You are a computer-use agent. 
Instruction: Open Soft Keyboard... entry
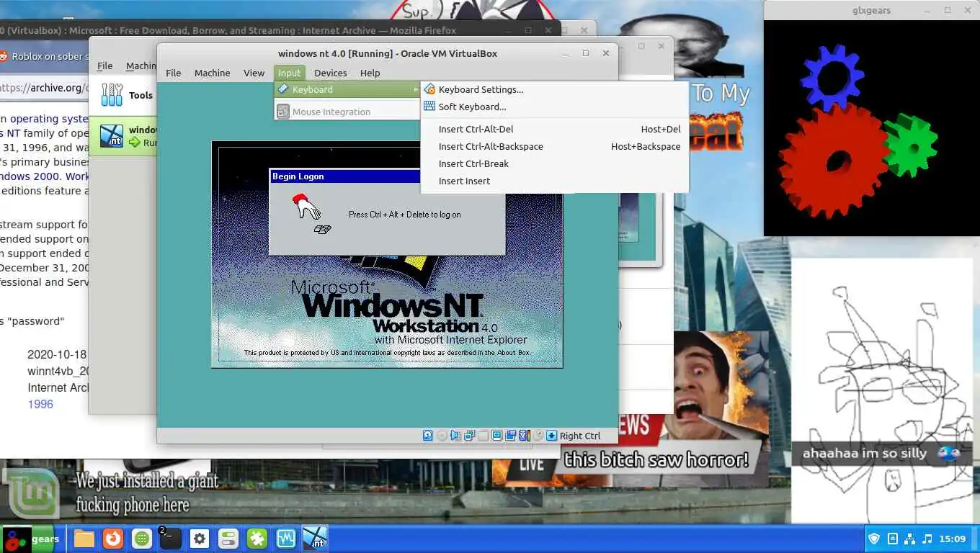coord(555,107)
